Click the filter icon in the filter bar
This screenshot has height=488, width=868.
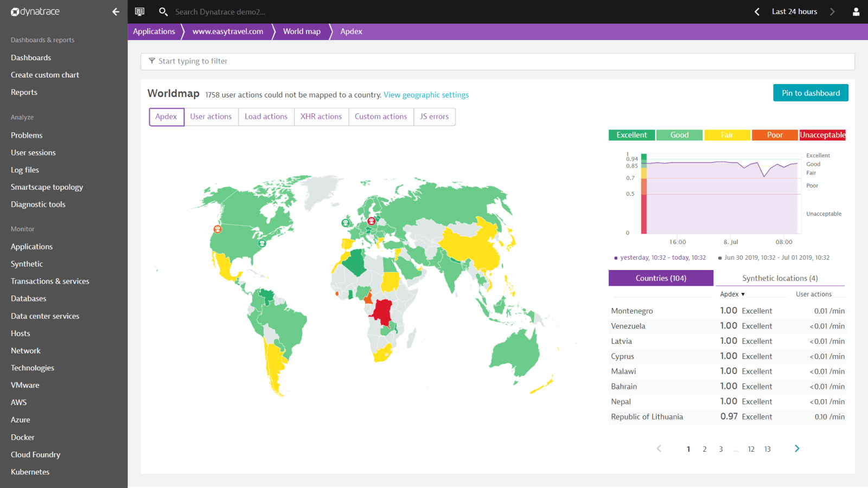(151, 61)
